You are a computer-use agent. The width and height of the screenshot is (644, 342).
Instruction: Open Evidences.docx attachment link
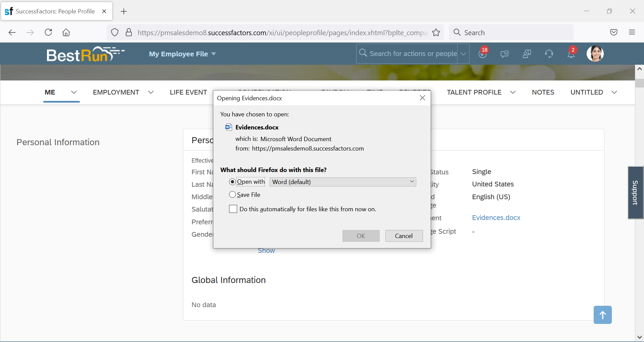click(x=496, y=218)
